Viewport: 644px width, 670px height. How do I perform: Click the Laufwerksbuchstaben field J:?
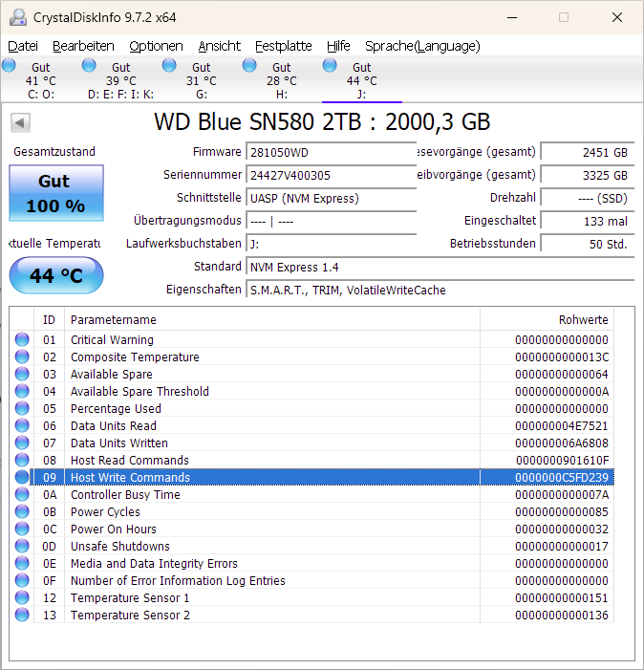(x=331, y=244)
